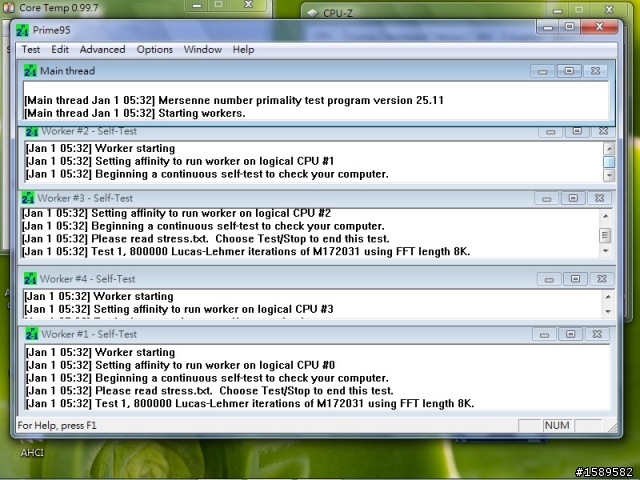This screenshot has height=480, width=640.
Task: Click the Main thread title bar text
Action: point(68,71)
